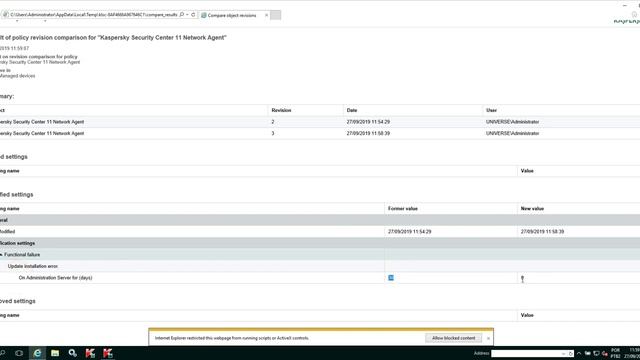
Task: Click highlighted former value for Administration Server days
Action: tap(391, 278)
